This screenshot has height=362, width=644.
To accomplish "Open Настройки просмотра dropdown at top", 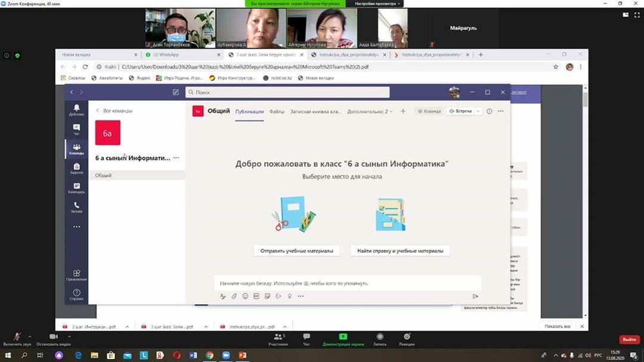I will pyautogui.click(x=379, y=4).
